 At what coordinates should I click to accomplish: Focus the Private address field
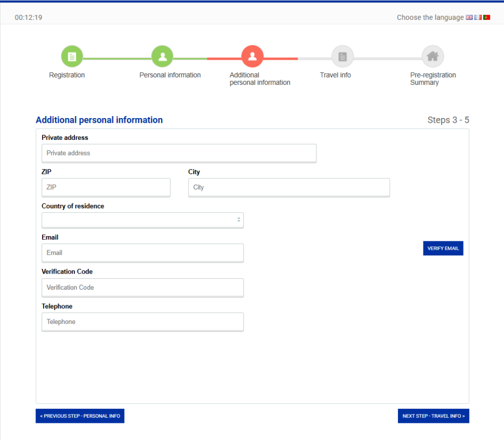179,153
